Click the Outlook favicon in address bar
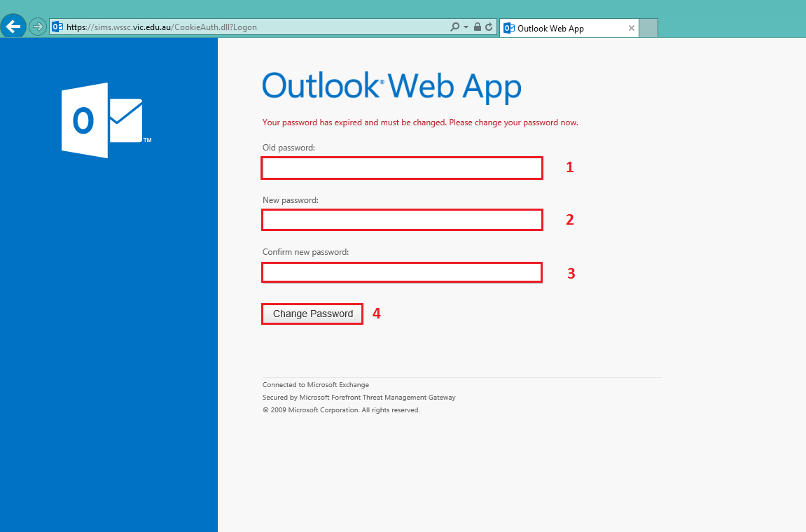The image size is (806, 532). (x=57, y=27)
